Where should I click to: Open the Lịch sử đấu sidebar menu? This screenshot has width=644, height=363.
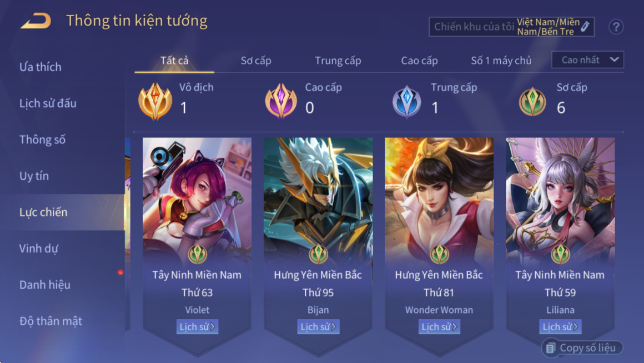click(48, 103)
